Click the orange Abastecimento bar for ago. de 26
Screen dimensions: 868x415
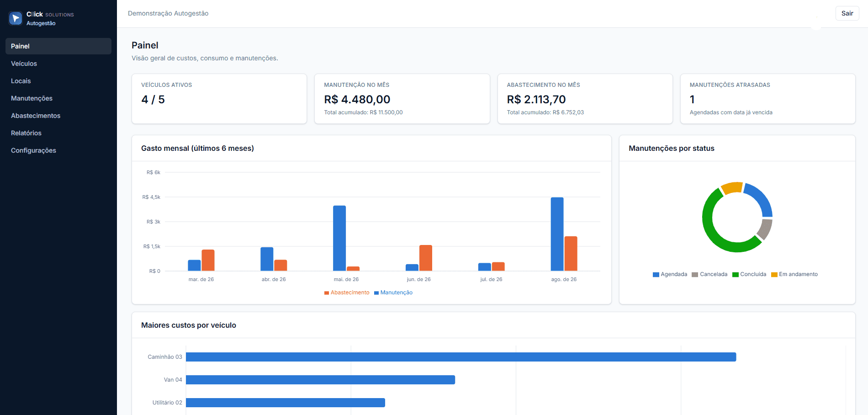(x=571, y=254)
